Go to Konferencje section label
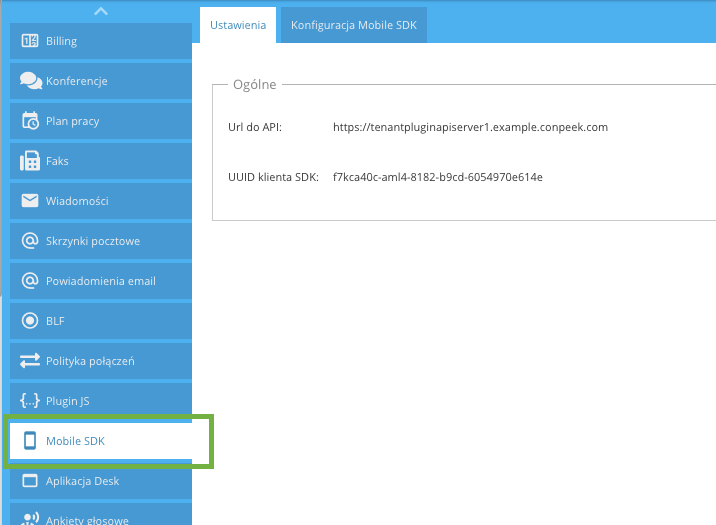The width and height of the screenshot is (716, 525). tap(77, 81)
